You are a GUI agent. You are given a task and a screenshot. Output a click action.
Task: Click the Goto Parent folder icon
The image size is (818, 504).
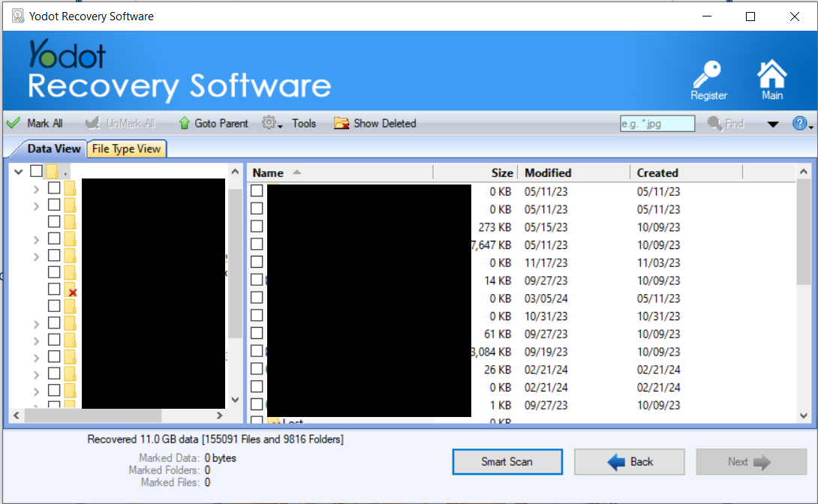click(185, 123)
